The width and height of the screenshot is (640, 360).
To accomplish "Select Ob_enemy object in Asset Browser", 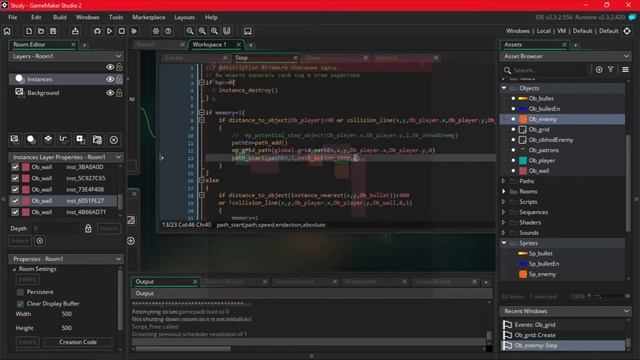I will tap(542, 119).
